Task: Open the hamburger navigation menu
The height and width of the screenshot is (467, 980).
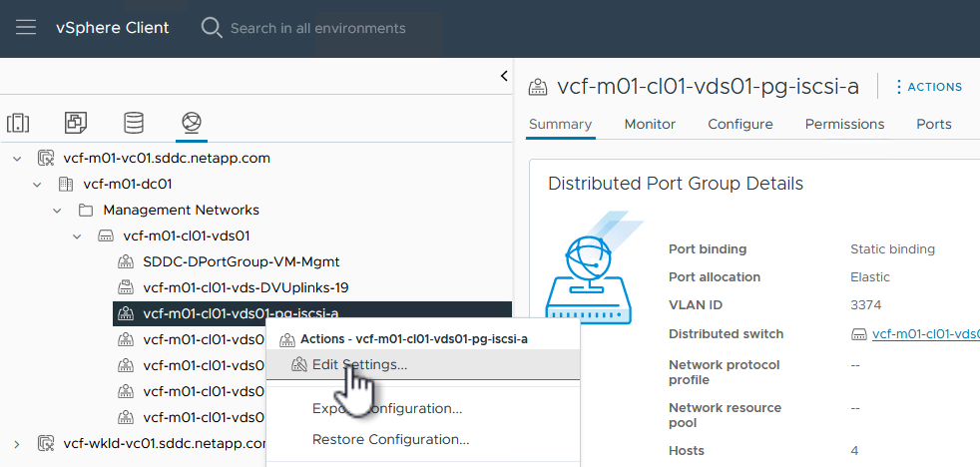Action: click(x=26, y=28)
